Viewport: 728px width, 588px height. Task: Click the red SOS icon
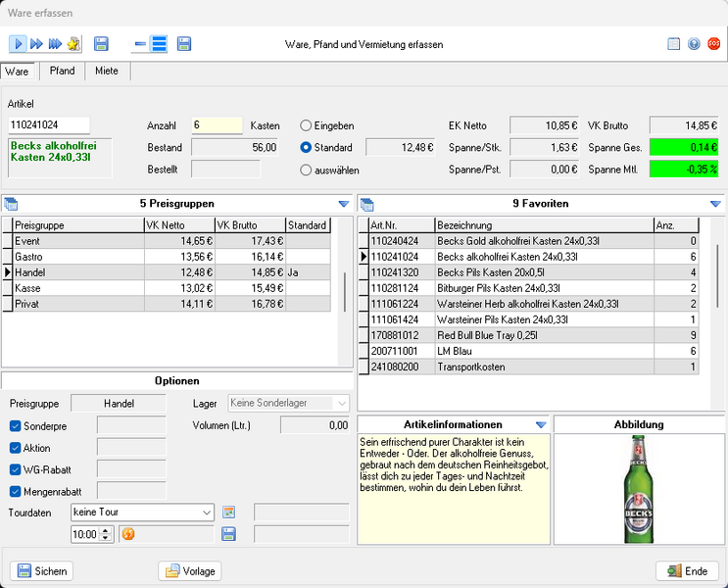pos(713,44)
